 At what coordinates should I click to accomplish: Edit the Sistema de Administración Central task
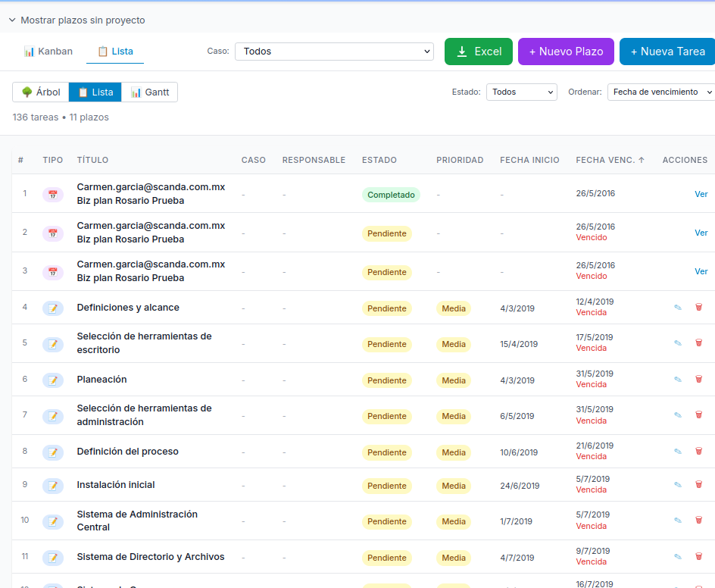(x=678, y=521)
